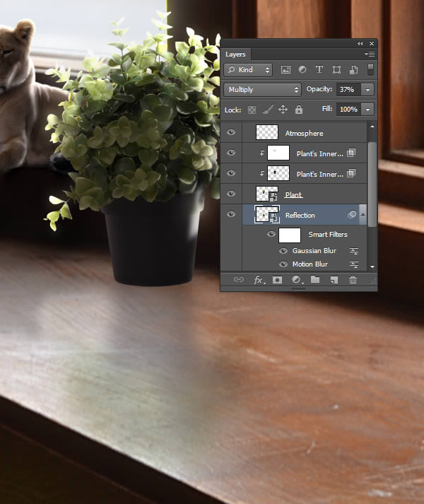Click the clipping mask arrow on the lower Plant's Inner layer
The height and width of the screenshot is (504, 424).
[x=262, y=174]
